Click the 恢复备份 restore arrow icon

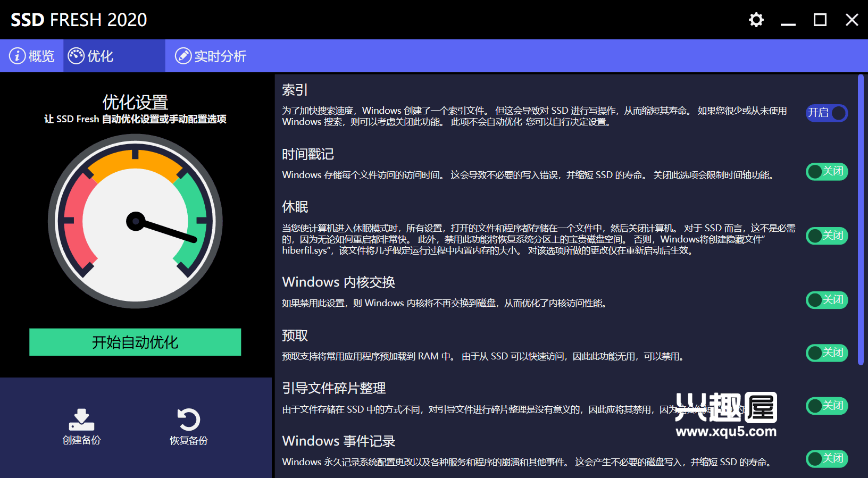click(188, 420)
